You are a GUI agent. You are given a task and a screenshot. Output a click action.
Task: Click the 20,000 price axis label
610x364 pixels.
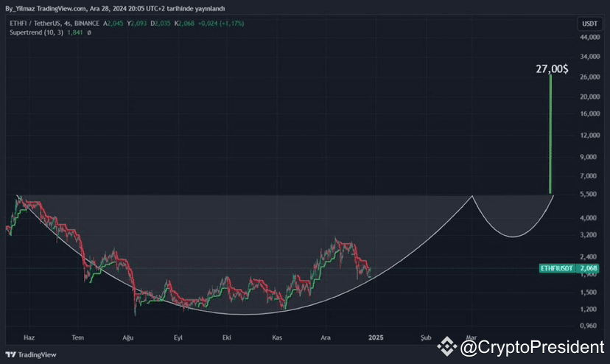click(x=590, y=97)
